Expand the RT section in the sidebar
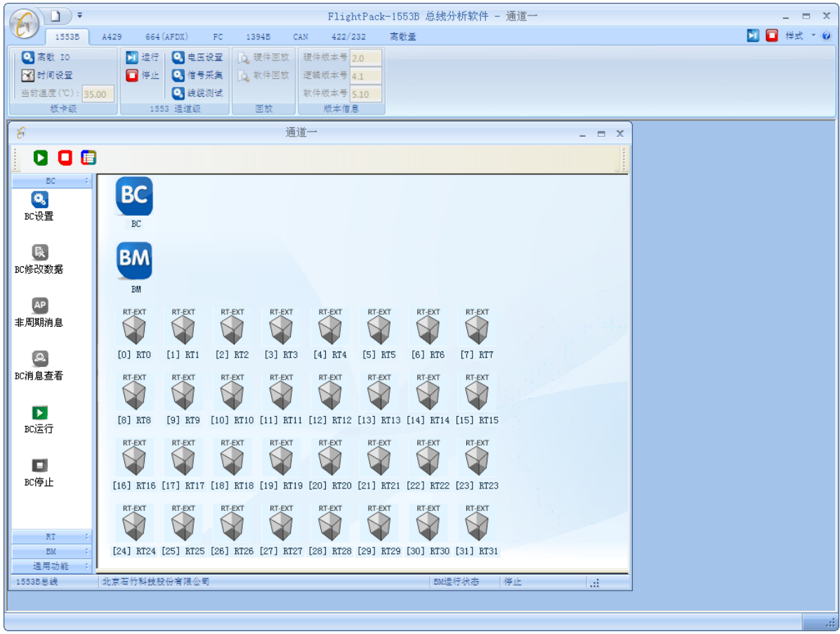Image resolution: width=840 pixels, height=634 pixels. (x=51, y=537)
